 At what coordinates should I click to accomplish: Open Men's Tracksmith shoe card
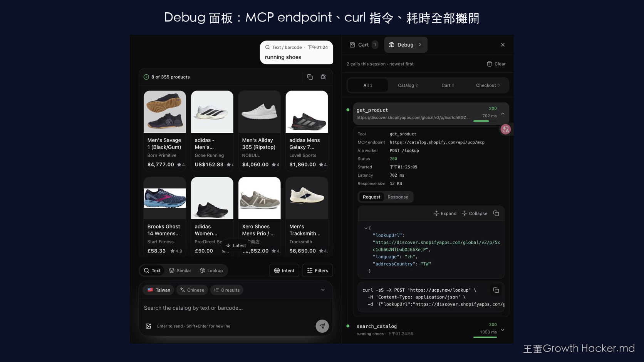coord(307,217)
